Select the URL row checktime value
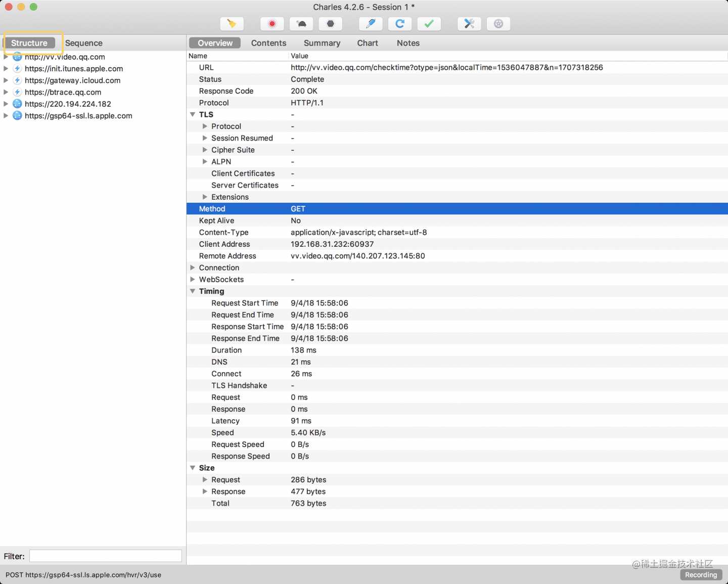Viewport: 728px width, 584px height. tap(446, 67)
